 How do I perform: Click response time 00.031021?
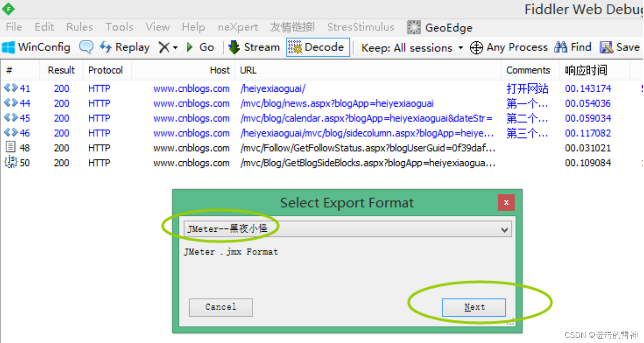(588, 148)
